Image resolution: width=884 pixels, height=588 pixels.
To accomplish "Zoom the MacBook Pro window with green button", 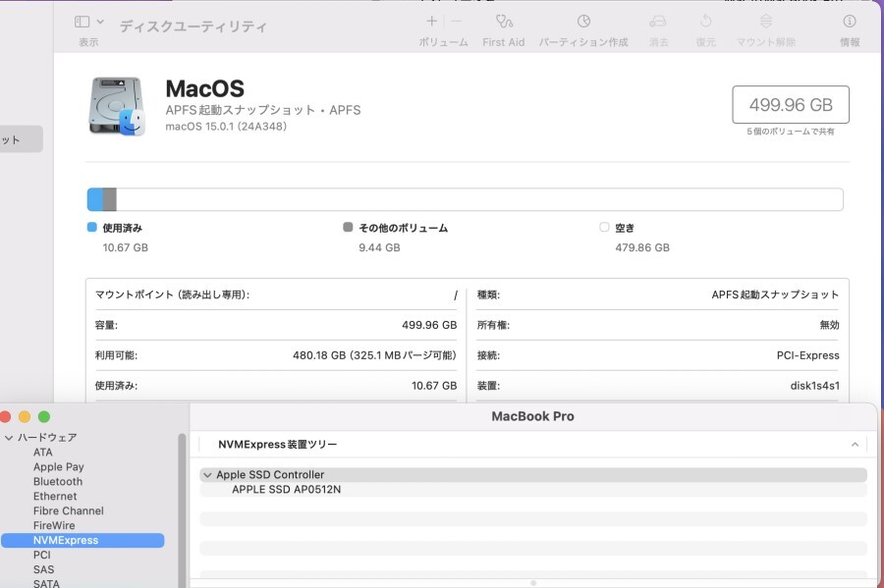I will 44,417.
